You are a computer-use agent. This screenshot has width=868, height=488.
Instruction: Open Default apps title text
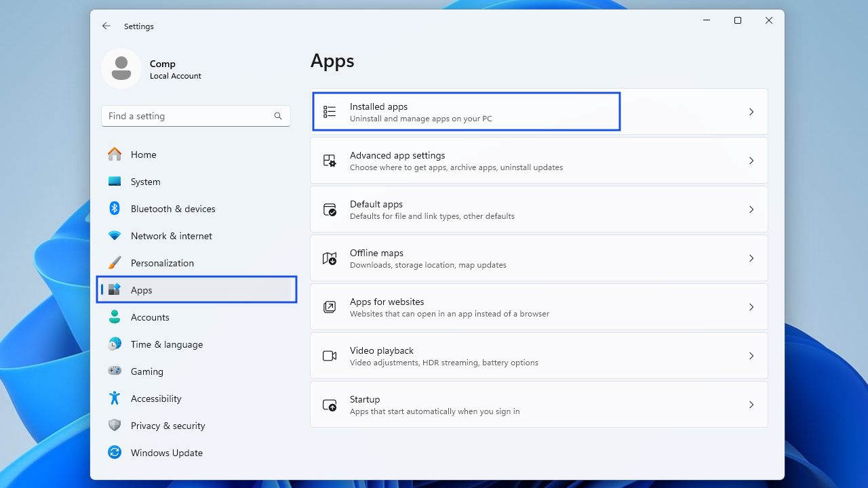pyautogui.click(x=376, y=204)
